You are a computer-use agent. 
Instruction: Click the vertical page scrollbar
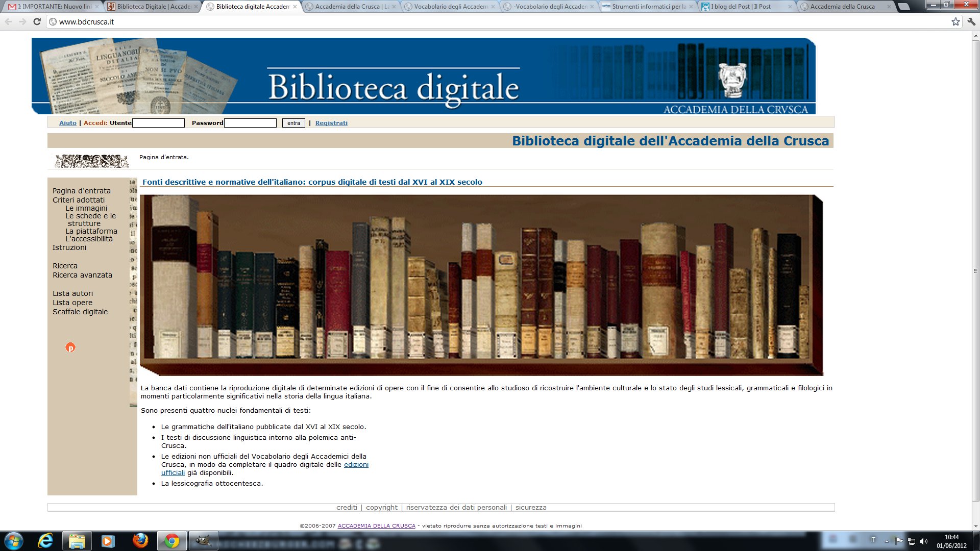click(975, 270)
